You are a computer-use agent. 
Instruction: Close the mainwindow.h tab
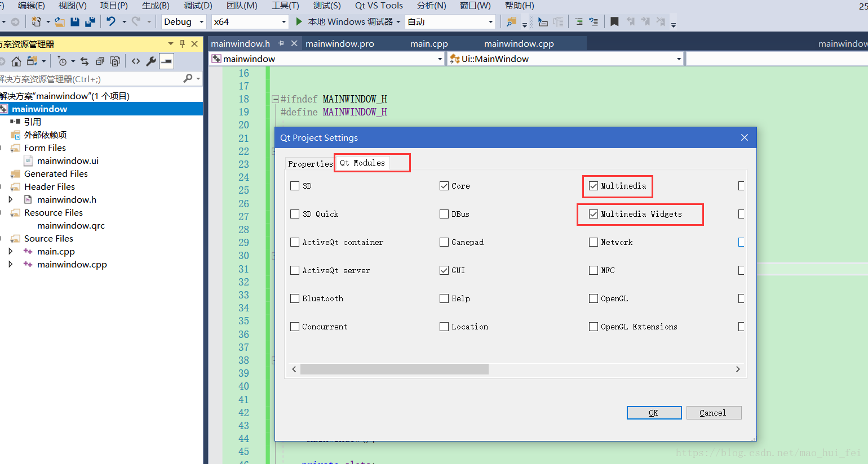click(x=294, y=43)
